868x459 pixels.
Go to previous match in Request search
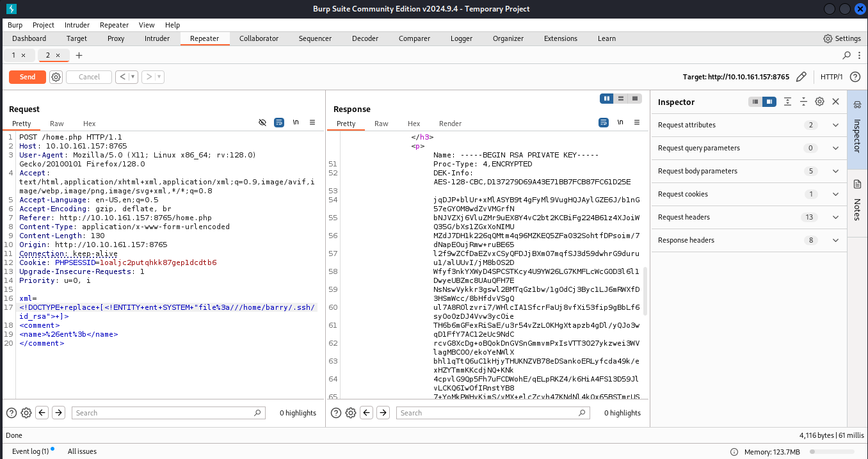pyautogui.click(x=42, y=413)
